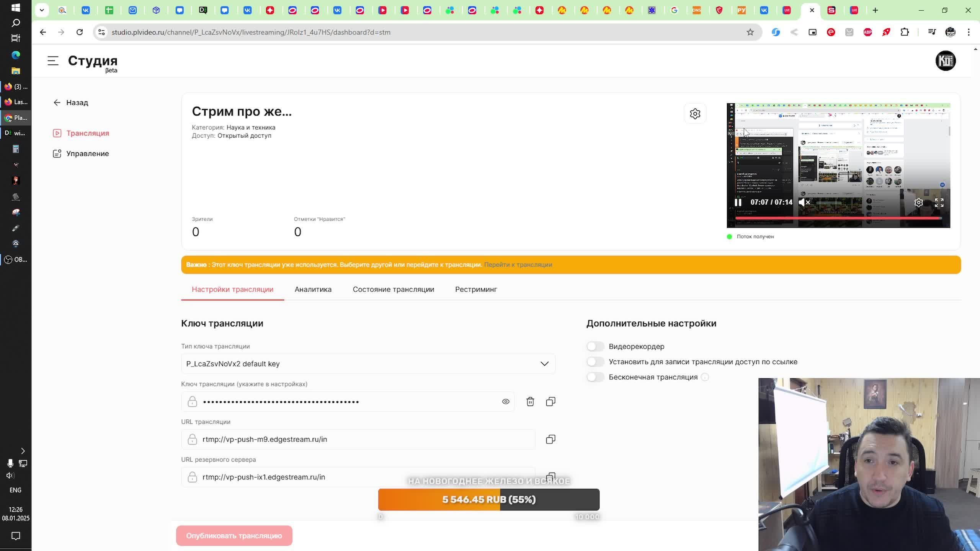Seek on the preview player progress bar
Image resolution: width=980 pixels, height=551 pixels.
coord(838,218)
